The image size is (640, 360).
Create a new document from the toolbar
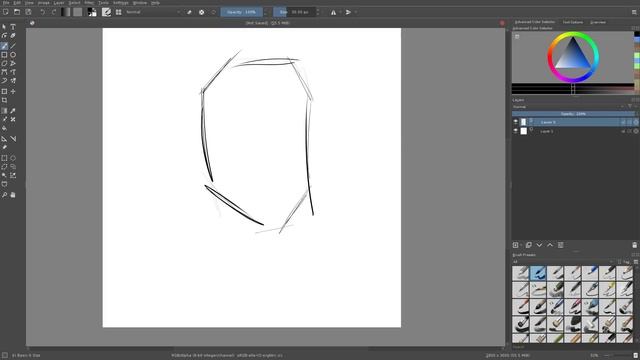5,12
